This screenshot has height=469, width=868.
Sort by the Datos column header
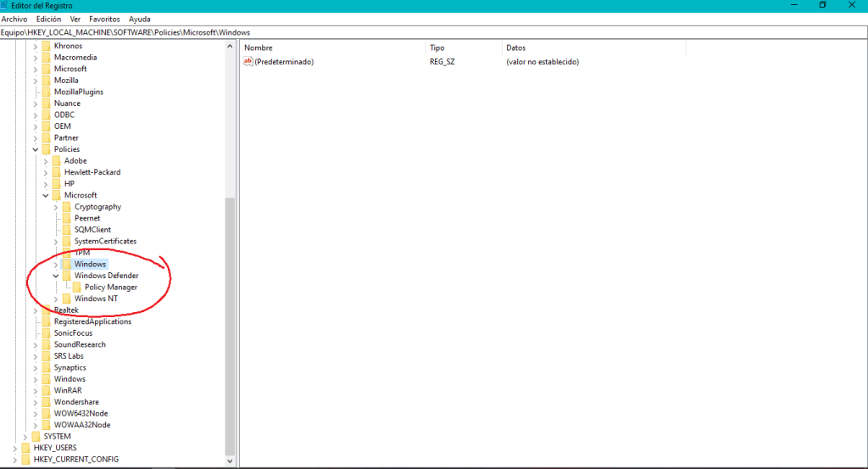(x=593, y=48)
